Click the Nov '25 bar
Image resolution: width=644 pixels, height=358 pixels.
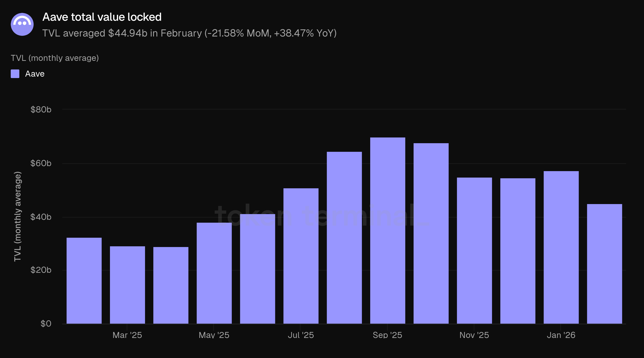pyautogui.click(x=474, y=250)
